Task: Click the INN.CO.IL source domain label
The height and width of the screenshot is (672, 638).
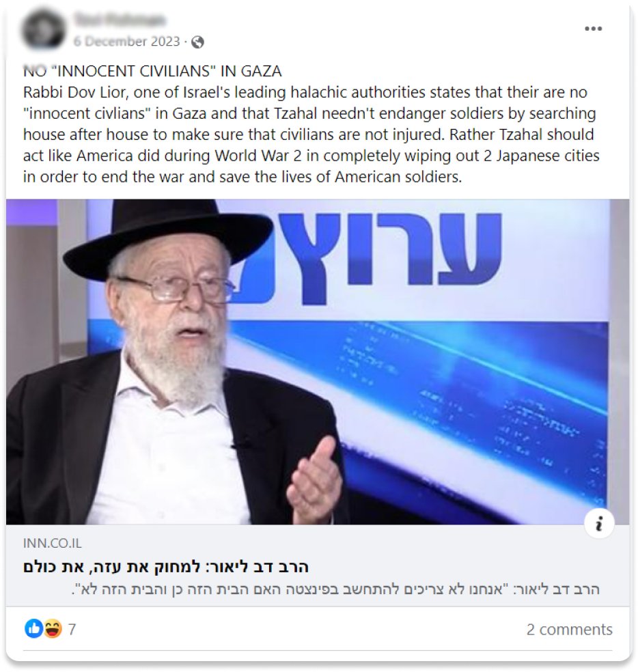Action: coord(53,543)
